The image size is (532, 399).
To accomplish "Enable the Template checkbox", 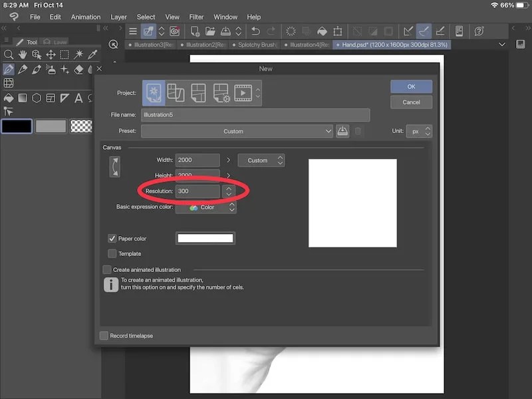I will [x=112, y=253].
